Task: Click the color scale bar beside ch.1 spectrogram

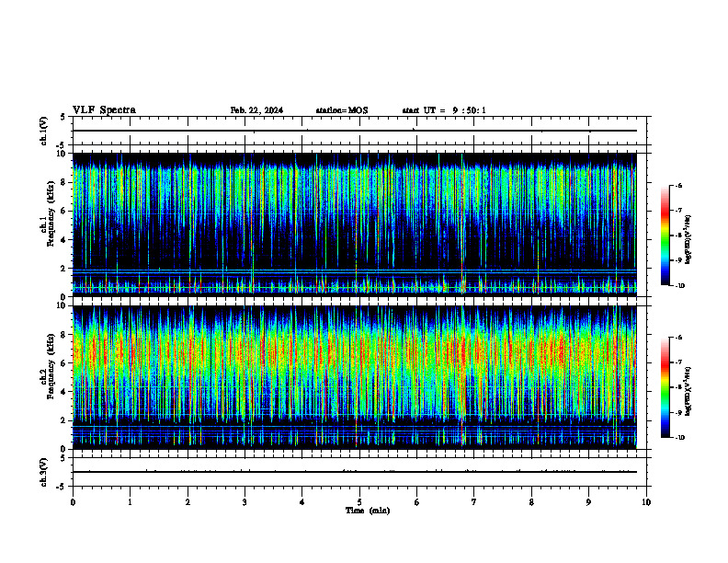Action: (665, 236)
